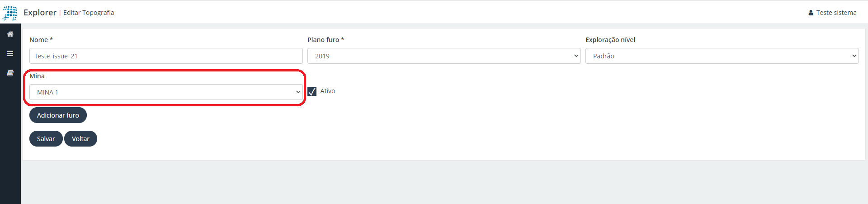Click the Ativo label text
The image size is (868, 204).
coord(328,91)
